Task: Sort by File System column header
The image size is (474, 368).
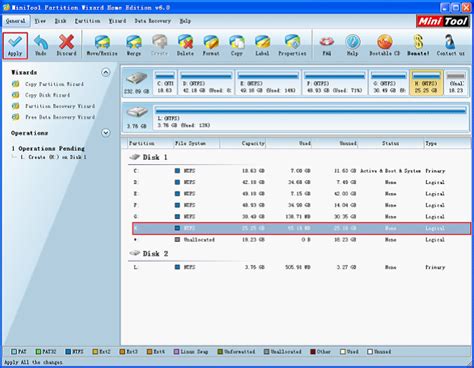Action: [x=196, y=143]
